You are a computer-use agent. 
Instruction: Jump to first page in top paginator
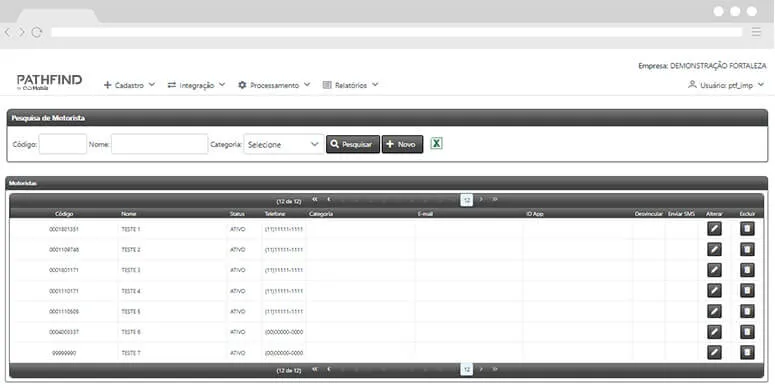click(315, 200)
